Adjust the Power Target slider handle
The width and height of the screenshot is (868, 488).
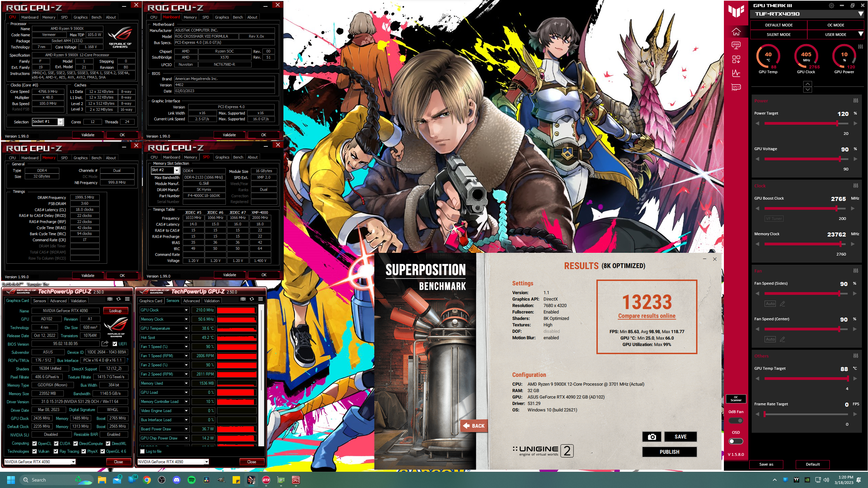[837, 123]
